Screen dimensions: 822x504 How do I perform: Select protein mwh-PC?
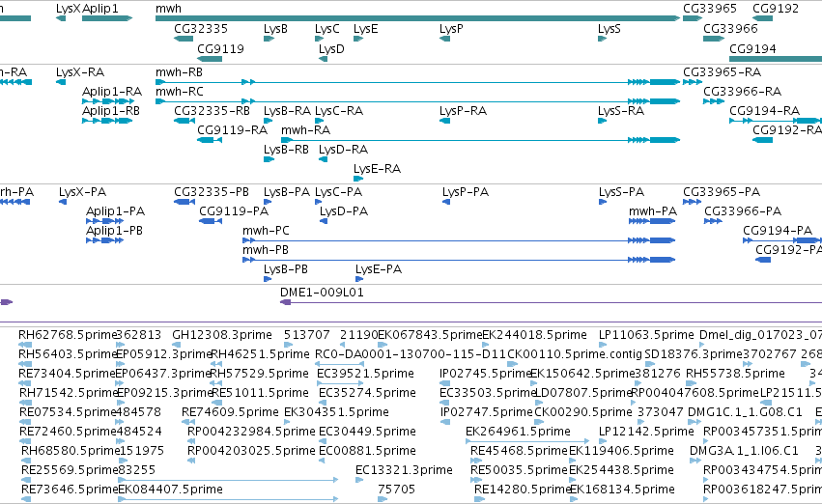[459, 240]
